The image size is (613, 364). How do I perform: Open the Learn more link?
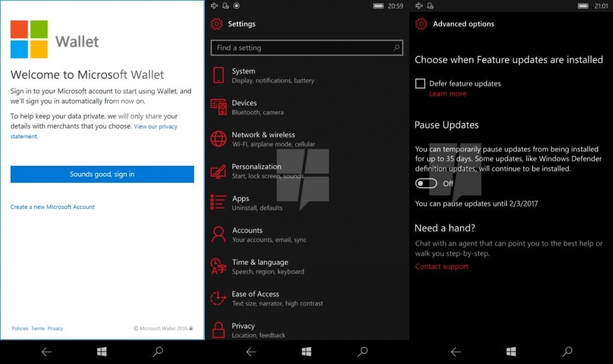[448, 94]
